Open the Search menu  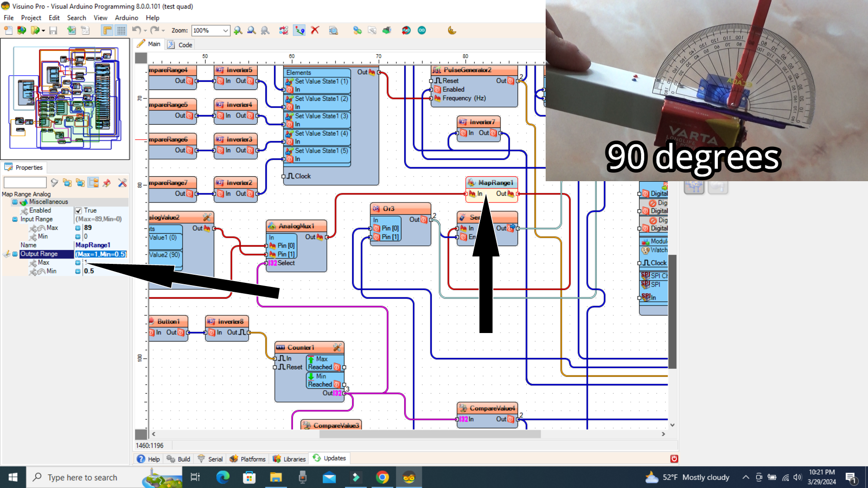[x=76, y=18]
